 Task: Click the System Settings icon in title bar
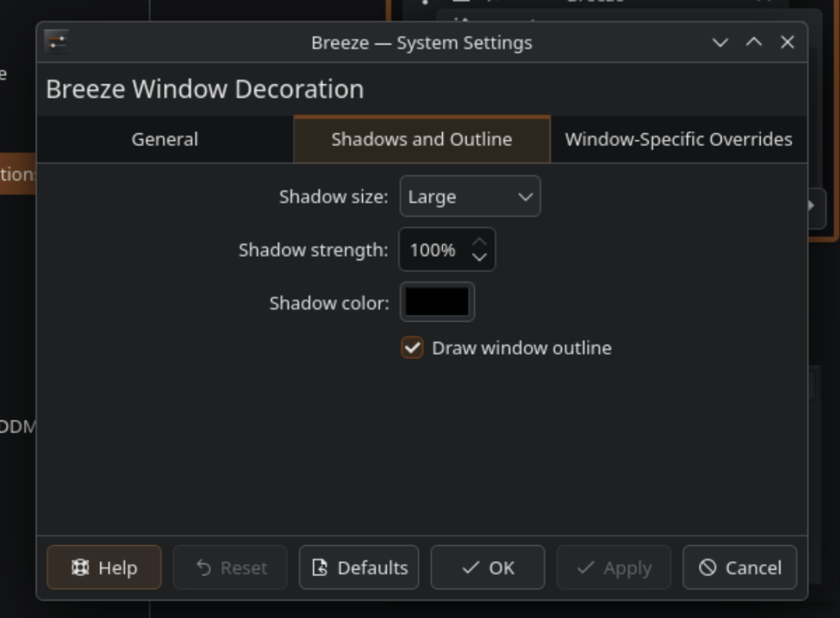[x=57, y=42]
